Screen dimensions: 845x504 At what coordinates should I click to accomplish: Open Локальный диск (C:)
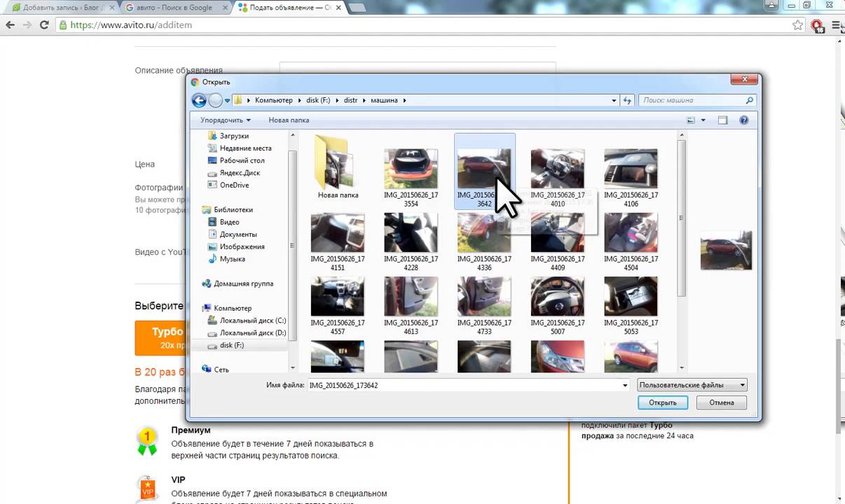pos(252,321)
